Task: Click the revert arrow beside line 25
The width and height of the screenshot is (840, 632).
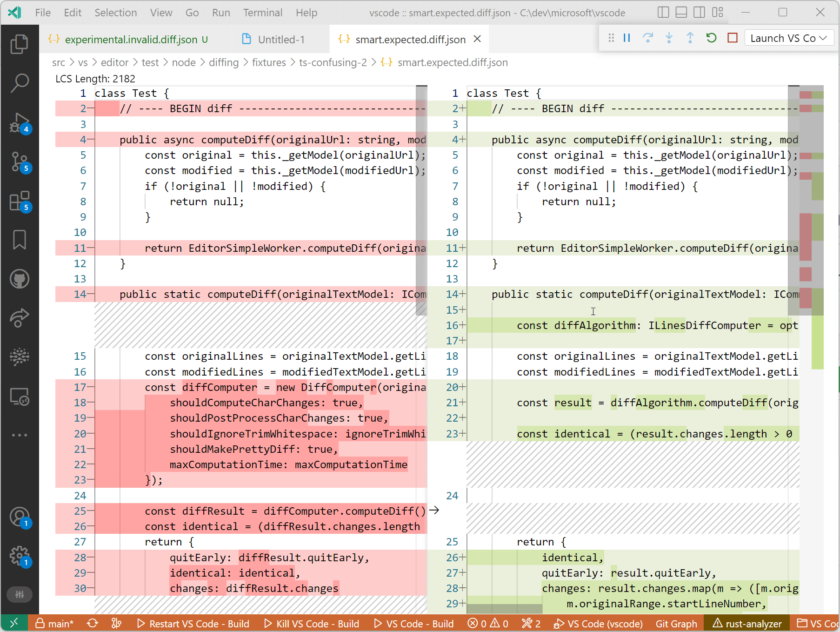Action: coord(434,511)
